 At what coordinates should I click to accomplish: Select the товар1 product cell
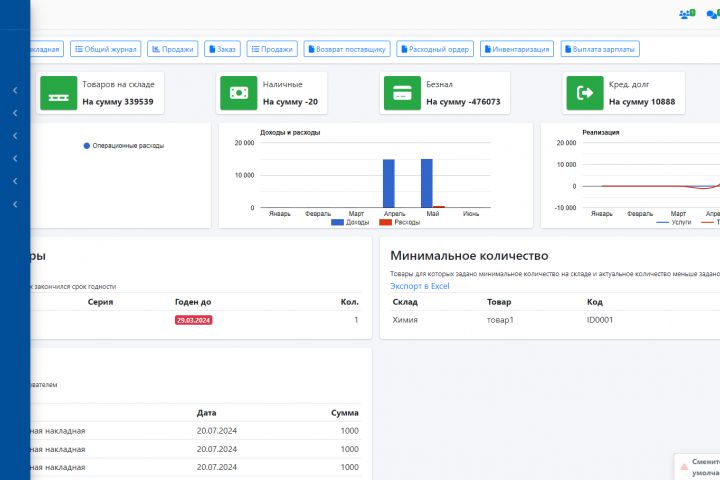[500, 320]
